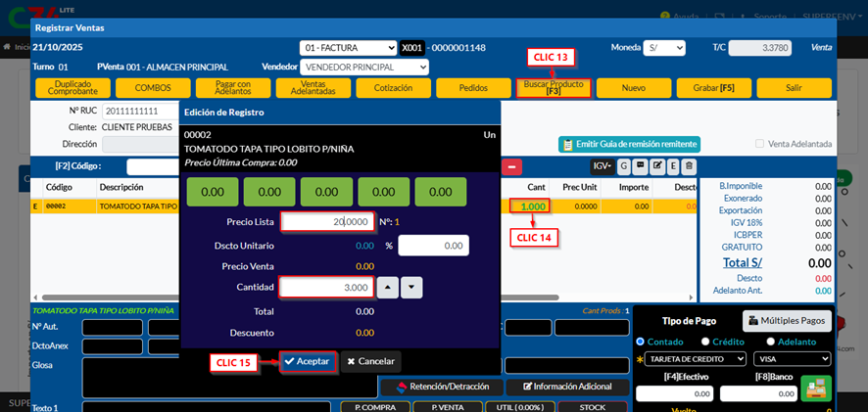Click the Precio Lista input field
The width and height of the screenshot is (868, 412).
[x=326, y=222]
